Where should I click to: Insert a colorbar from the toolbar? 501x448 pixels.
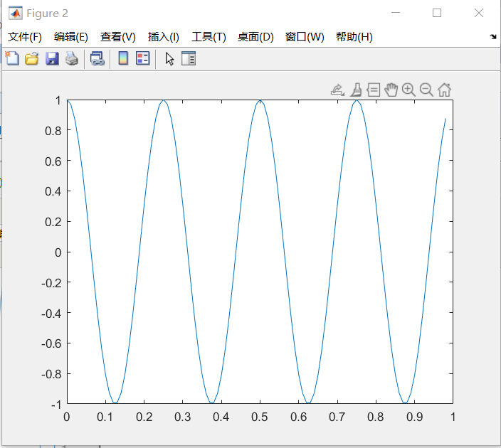[x=123, y=58]
